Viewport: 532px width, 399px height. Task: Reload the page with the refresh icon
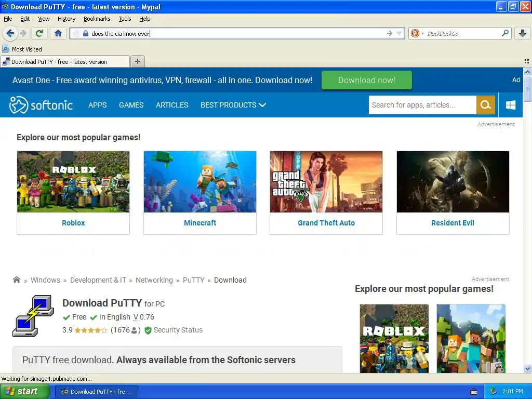pos(39,33)
